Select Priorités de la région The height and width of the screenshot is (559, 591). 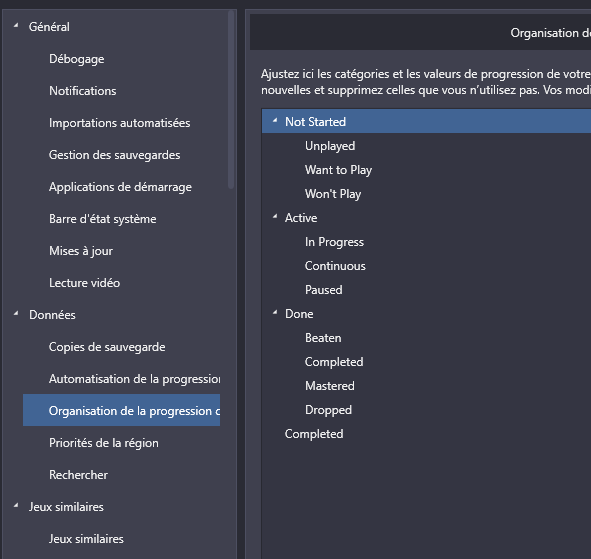point(104,443)
